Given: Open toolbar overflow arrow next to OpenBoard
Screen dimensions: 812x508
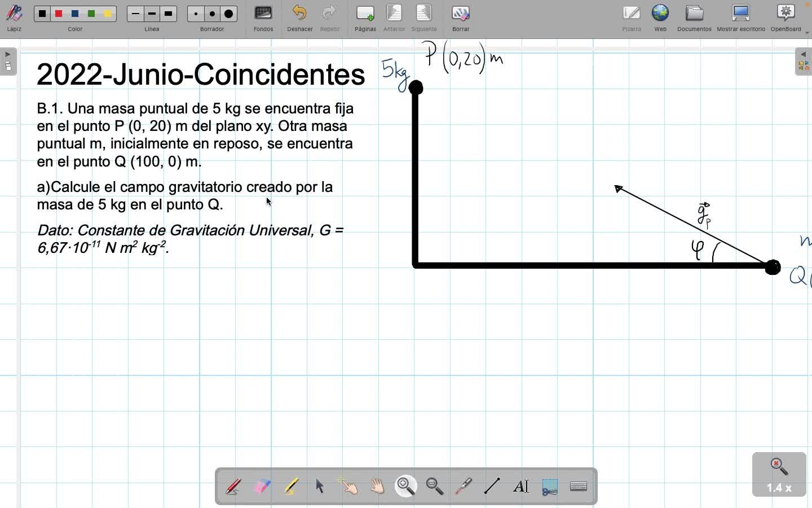Looking at the screenshot, I should (x=807, y=33).
